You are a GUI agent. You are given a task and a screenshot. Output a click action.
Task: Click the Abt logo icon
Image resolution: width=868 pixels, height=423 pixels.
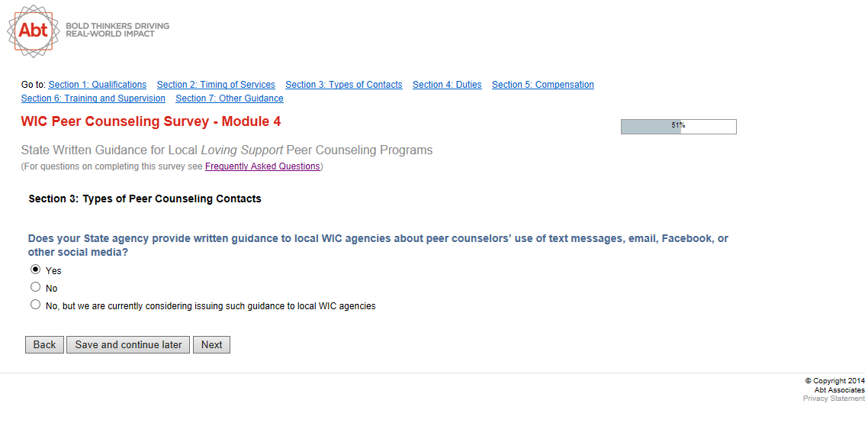click(33, 31)
